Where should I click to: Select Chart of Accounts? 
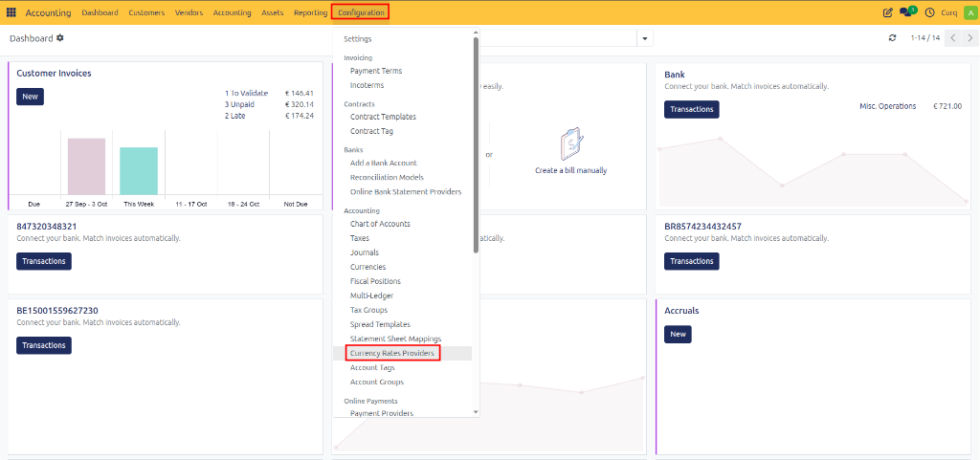coord(380,224)
